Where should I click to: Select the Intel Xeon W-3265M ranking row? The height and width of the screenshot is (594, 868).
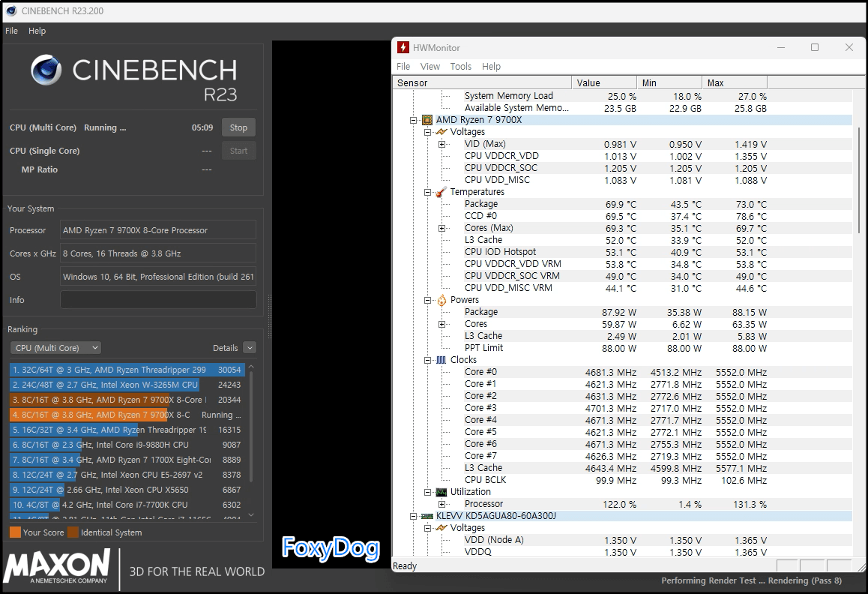pos(127,385)
